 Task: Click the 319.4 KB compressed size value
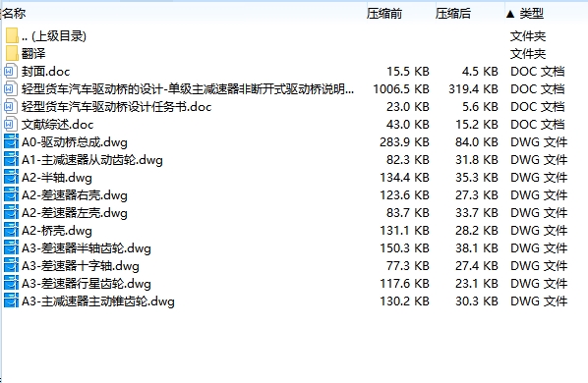click(x=473, y=89)
